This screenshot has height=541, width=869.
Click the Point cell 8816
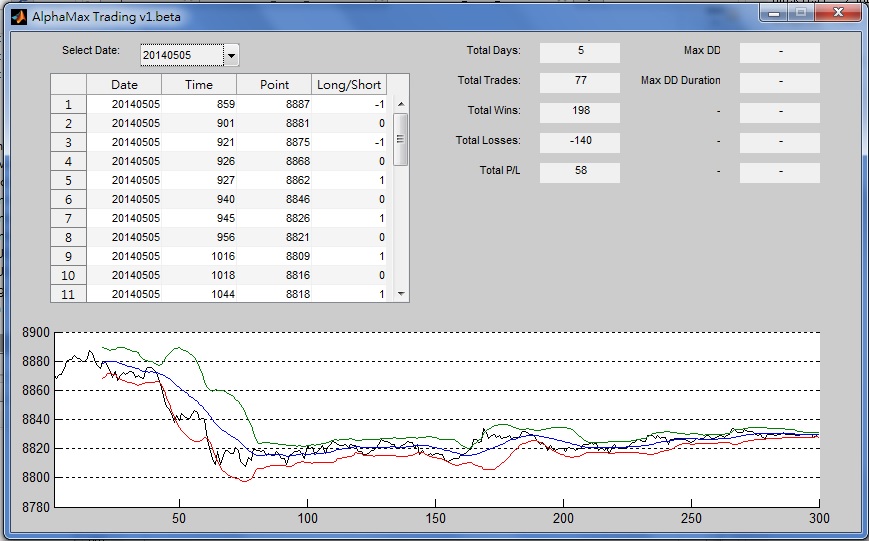pyautogui.click(x=274, y=275)
